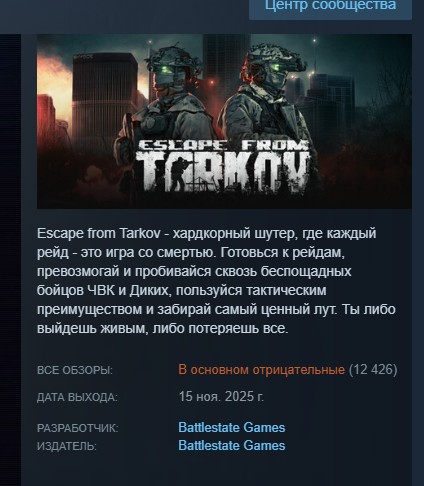Click the ВСЕ ОБЗОРЫ label

tap(75, 371)
